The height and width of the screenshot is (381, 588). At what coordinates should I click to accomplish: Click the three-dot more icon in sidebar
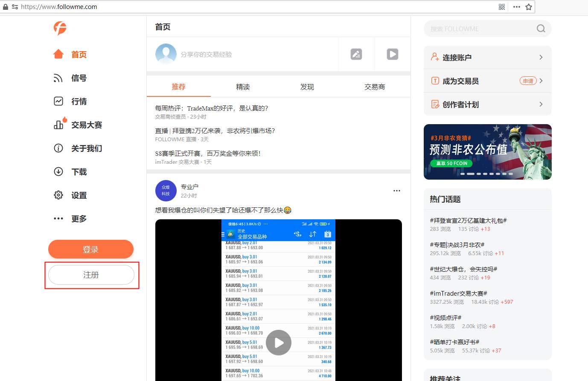pos(58,218)
